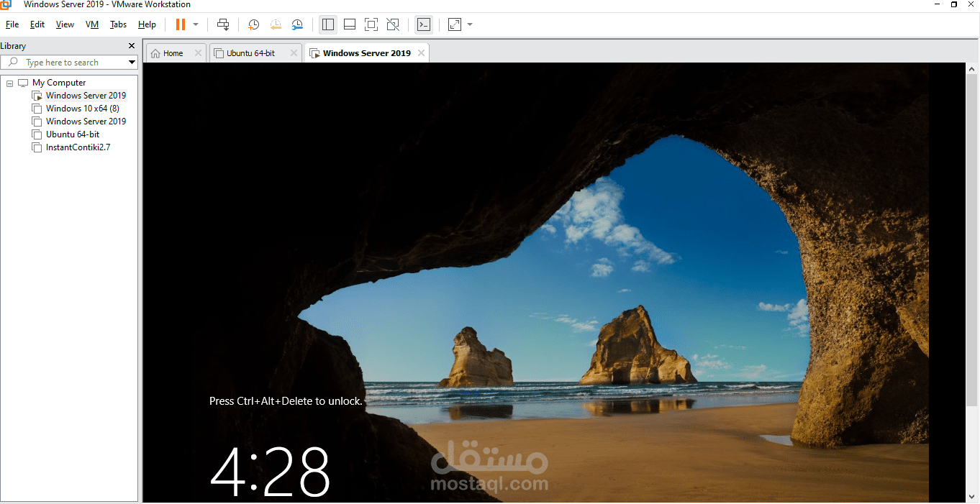Revert VM to previous snapshot icon
Image resolution: width=980 pixels, height=504 pixels.
click(x=276, y=24)
